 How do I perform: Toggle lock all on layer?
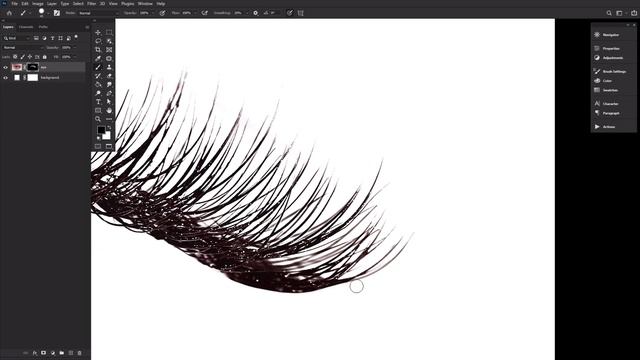[x=44, y=57]
